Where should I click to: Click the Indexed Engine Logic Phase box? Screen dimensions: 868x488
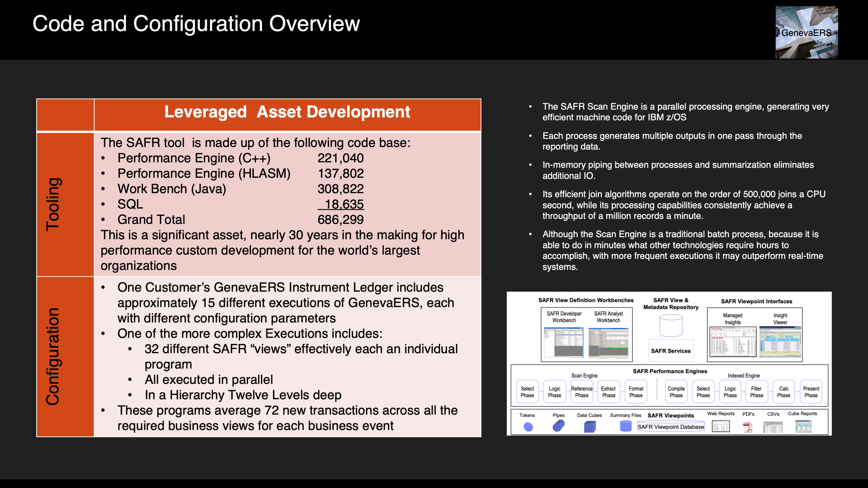click(730, 392)
